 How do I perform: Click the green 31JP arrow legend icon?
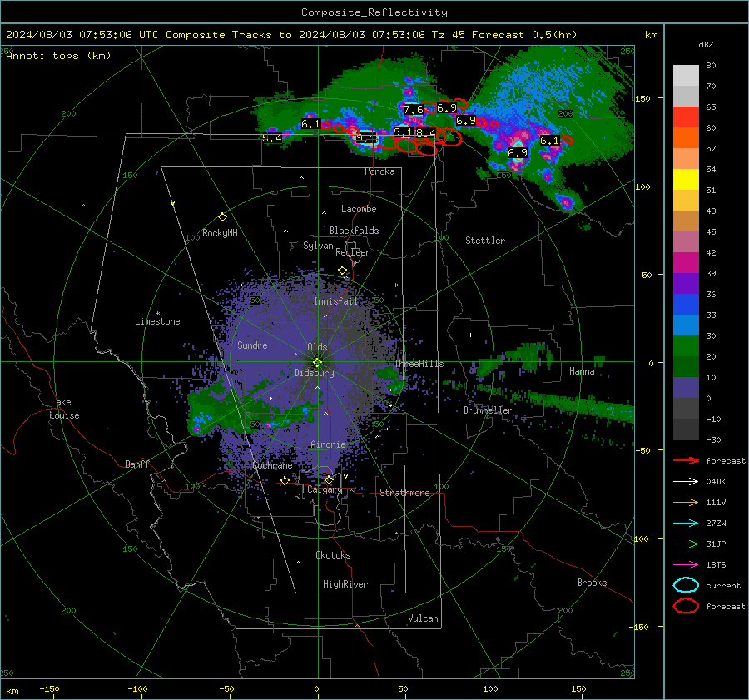686,544
